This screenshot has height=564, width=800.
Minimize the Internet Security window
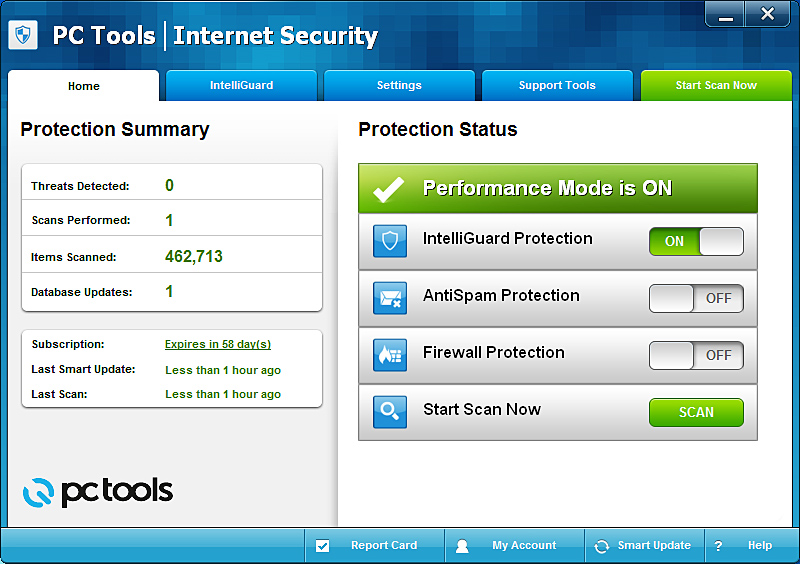point(726,14)
